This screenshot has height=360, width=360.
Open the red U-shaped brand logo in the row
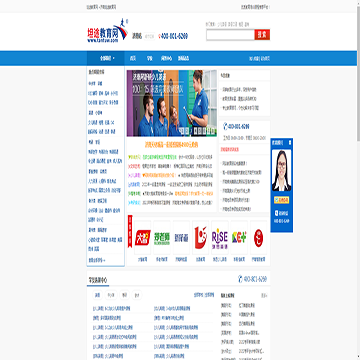pos(201,237)
